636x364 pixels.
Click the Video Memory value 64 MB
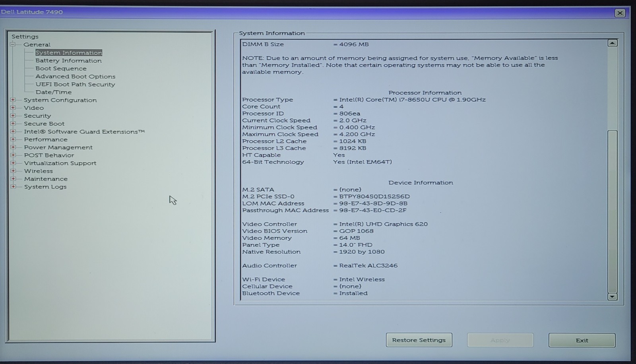[349, 238]
